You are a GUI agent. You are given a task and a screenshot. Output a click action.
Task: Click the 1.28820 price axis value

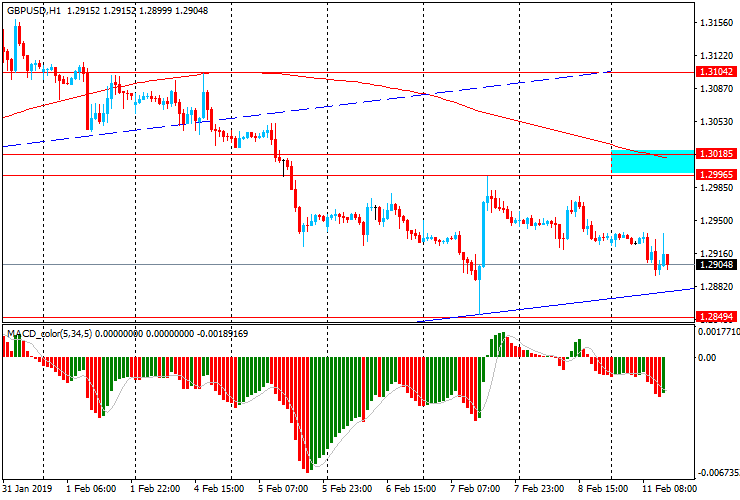tap(716, 286)
